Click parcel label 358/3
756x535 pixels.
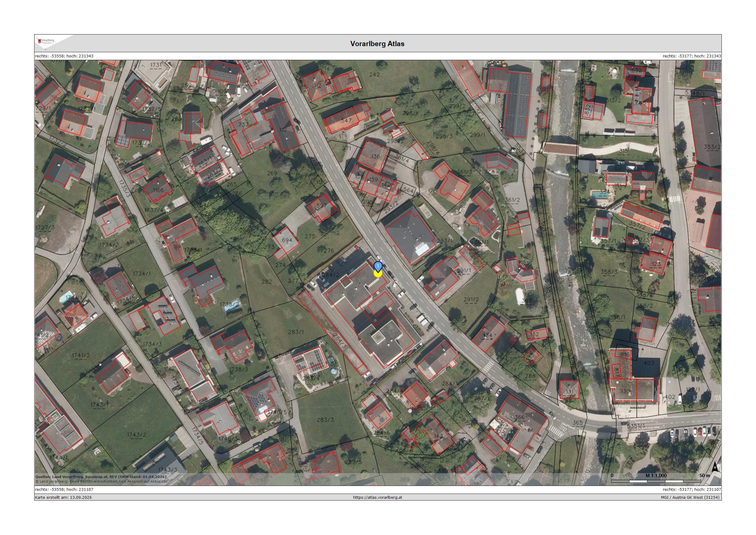[x=609, y=272]
